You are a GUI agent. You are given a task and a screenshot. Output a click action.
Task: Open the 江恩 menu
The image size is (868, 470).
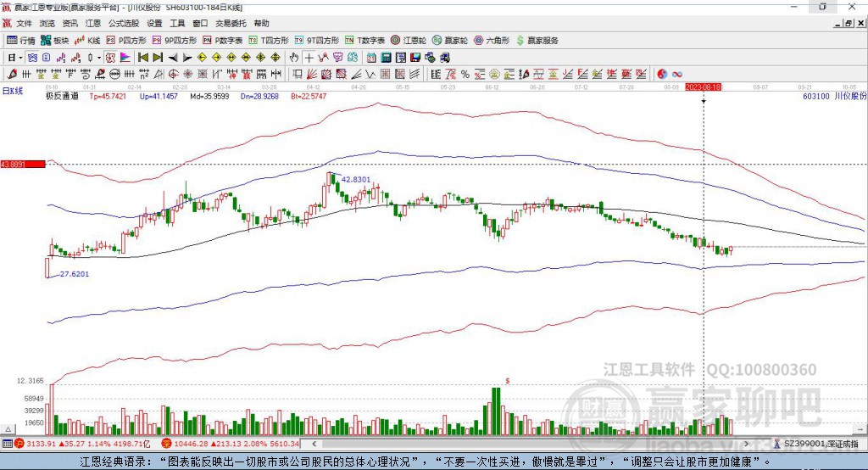(x=93, y=23)
